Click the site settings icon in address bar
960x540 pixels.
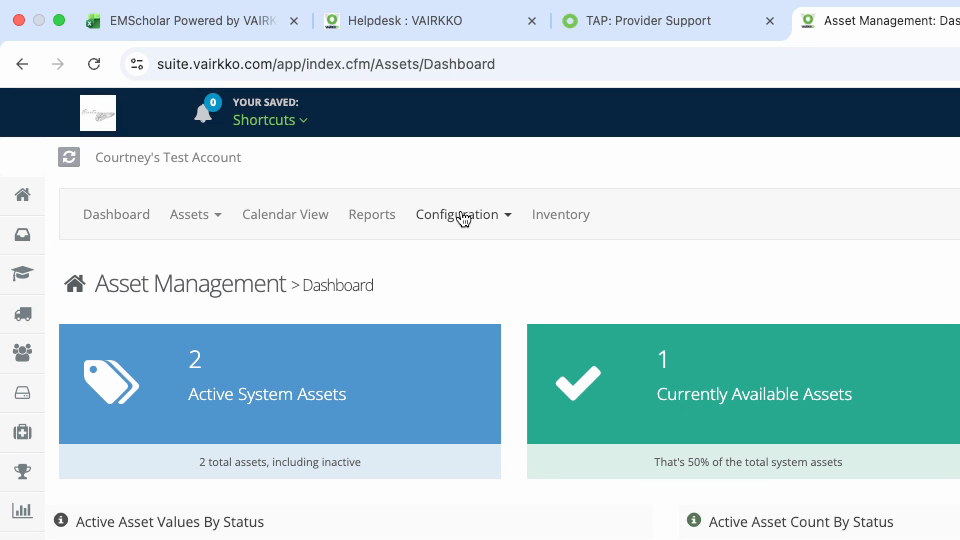137,64
